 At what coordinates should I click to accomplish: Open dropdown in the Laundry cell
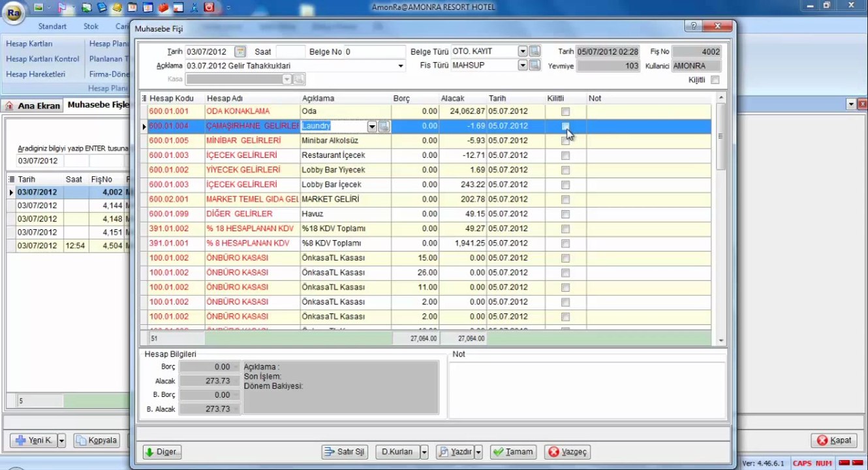372,126
